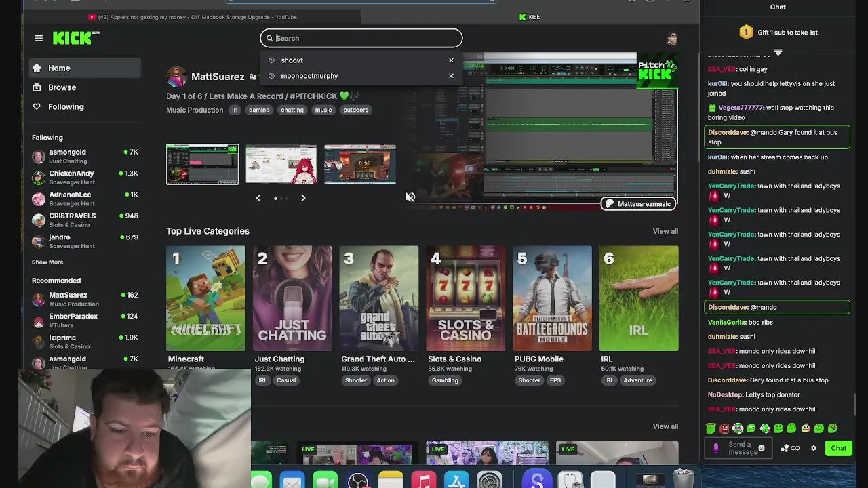The width and height of the screenshot is (868, 488).
Task: Open Iziprime in Recommended list
Action: [85, 342]
